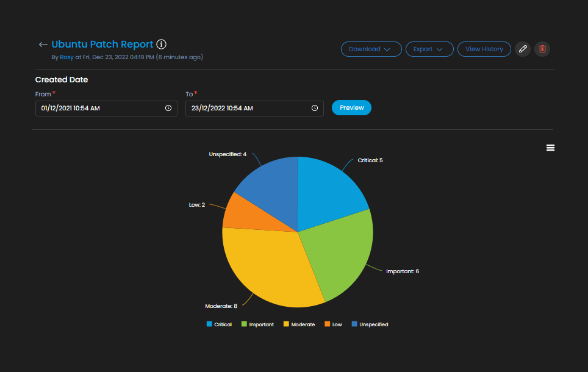Delete the report using the red trash icon

(542, 49)
